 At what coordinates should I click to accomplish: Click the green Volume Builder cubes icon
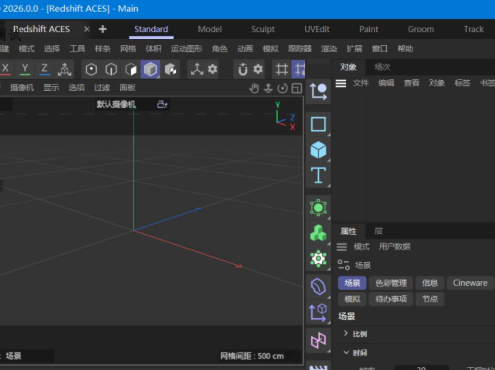point(318,233)
